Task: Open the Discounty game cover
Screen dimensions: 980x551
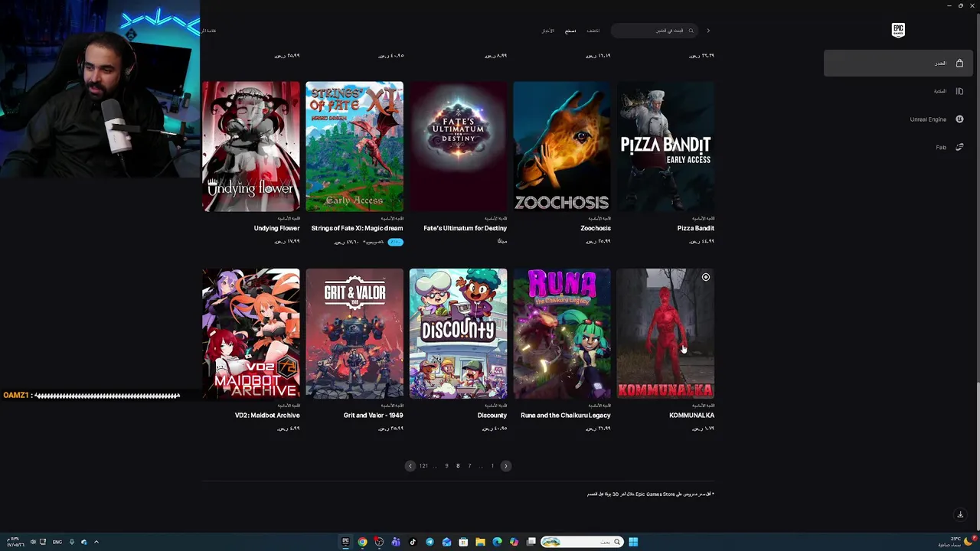Action: [x=458, y=334]
